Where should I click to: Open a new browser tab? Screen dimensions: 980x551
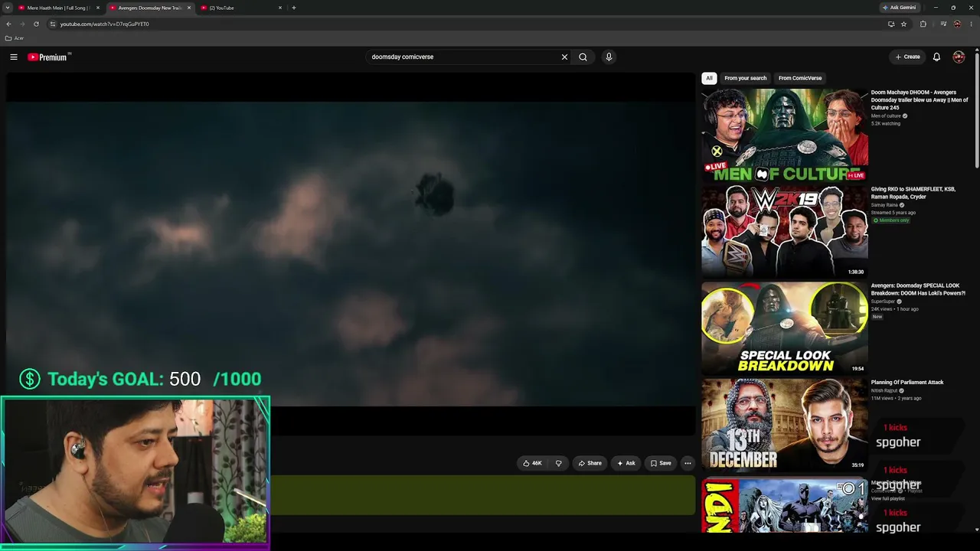coord(293,8)
